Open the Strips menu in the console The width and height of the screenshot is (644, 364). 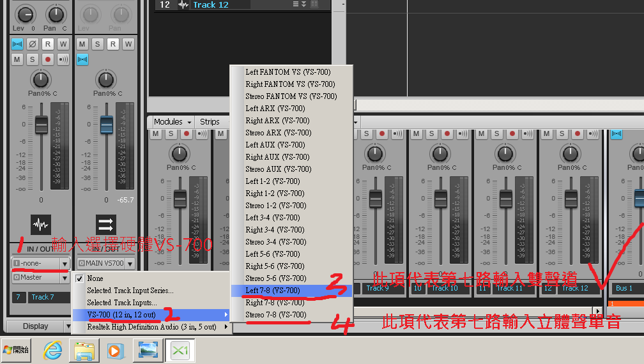pyautogui.click(x=210, y=121)
